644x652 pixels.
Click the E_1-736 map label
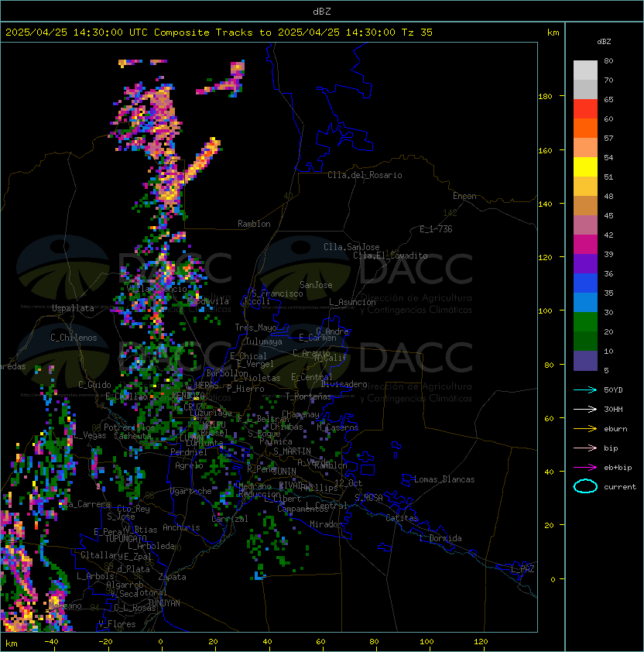pyautogui.click(x=436, y=229)
